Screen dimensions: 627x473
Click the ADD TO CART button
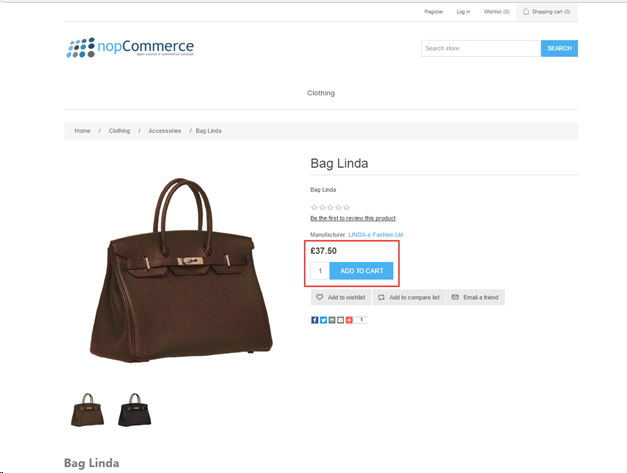[361, 271]
